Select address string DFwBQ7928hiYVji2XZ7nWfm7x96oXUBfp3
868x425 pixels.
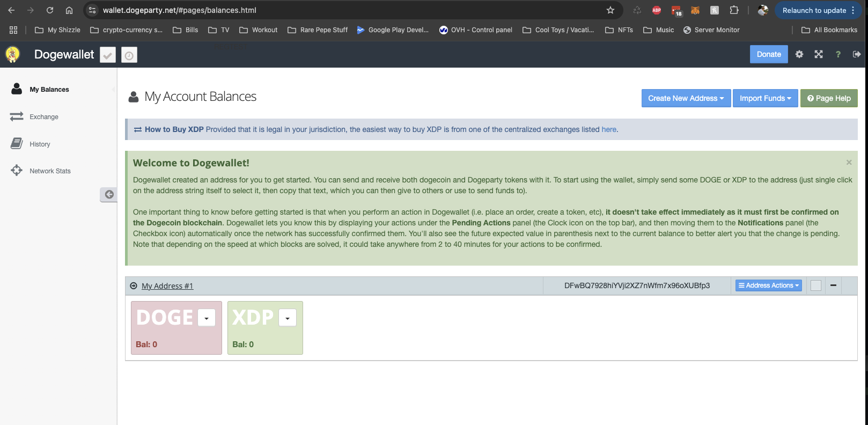(637, 285)
